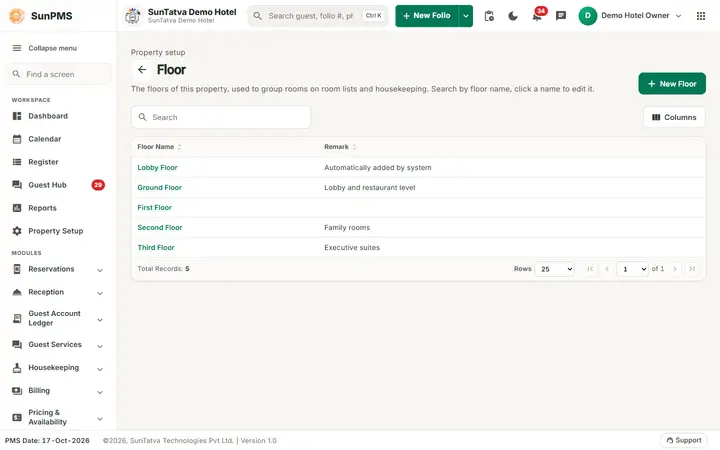Go to the first page arrow
This screenshot has width=720, height=450.
coord(590,269)
